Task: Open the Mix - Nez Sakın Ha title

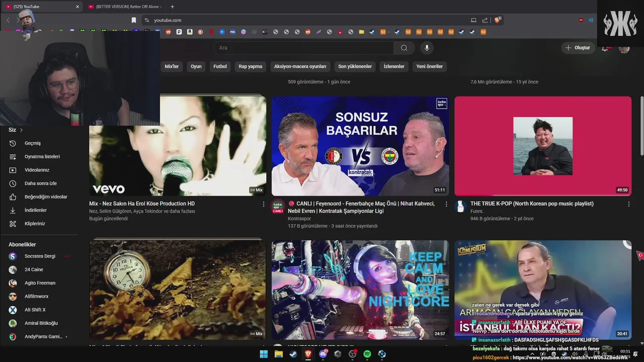Action: pos(142,204)
